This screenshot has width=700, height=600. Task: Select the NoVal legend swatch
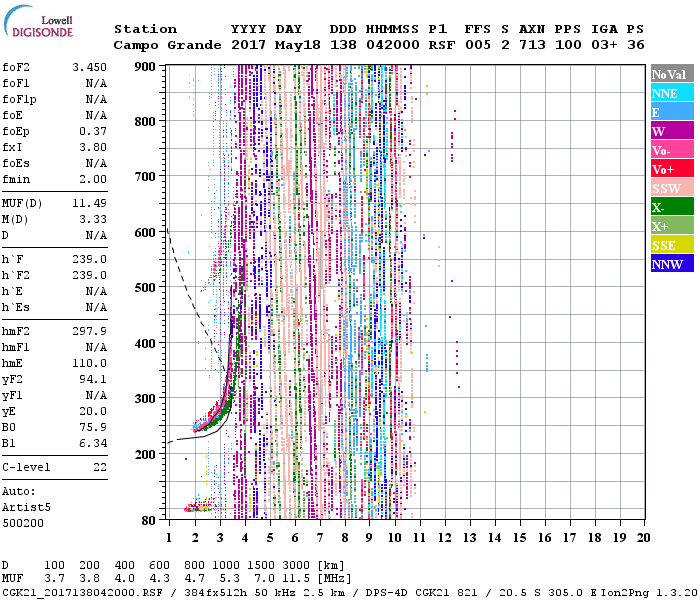(670, 74)
